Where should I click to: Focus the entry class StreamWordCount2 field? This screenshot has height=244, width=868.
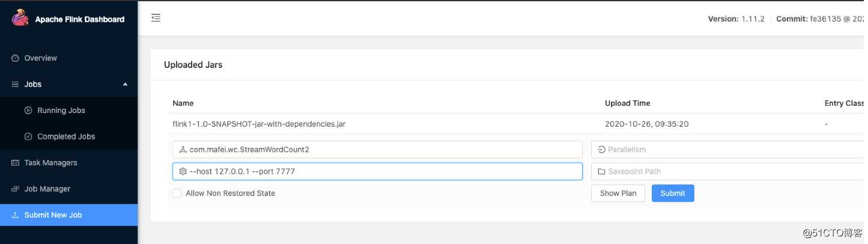(377, 150)
